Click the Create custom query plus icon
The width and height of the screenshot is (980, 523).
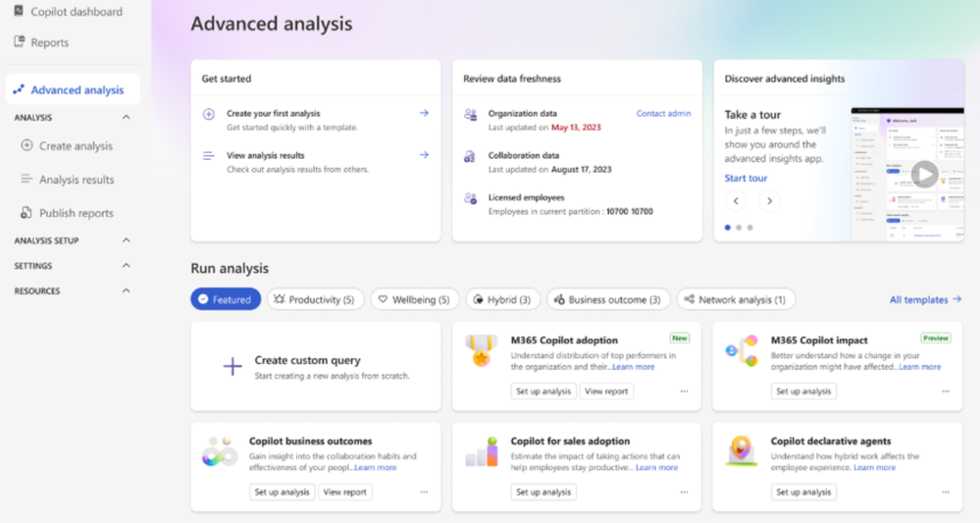pos(232,366)
